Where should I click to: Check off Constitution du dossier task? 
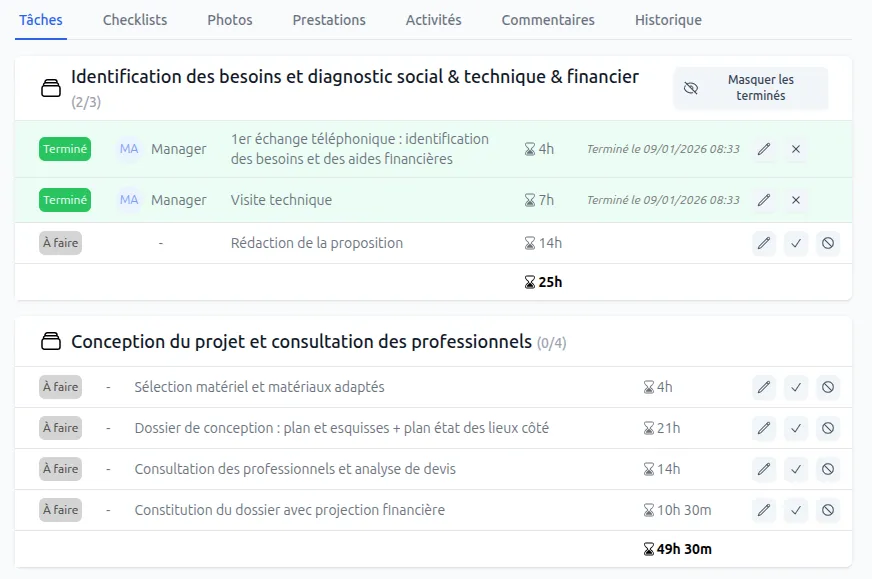tap(796, 510)
